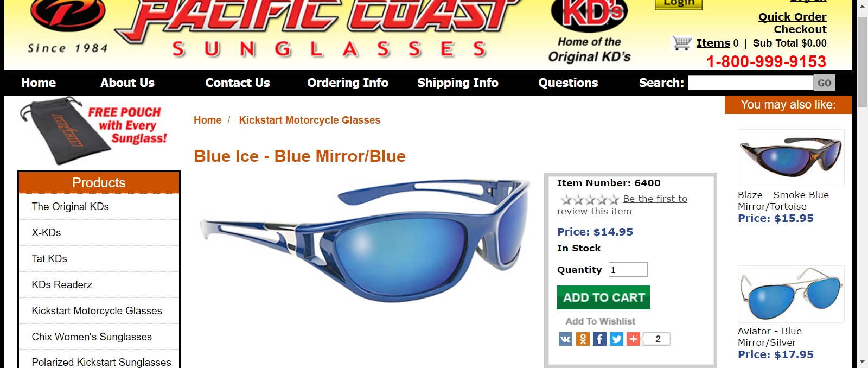The width and height of the screenshot is (868, 368).
Task: Go to Ordering Info page
Action: 348,83
